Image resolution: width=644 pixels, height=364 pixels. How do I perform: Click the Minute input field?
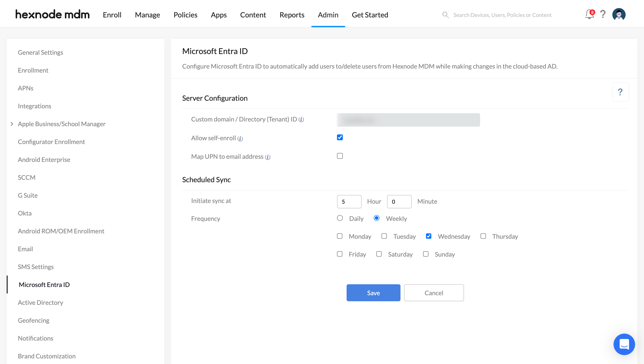tap(399, 201)
